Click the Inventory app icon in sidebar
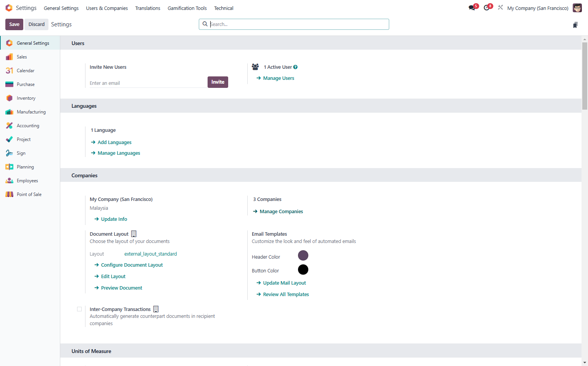The image size is (588, 366). click(x=9, y=98)
